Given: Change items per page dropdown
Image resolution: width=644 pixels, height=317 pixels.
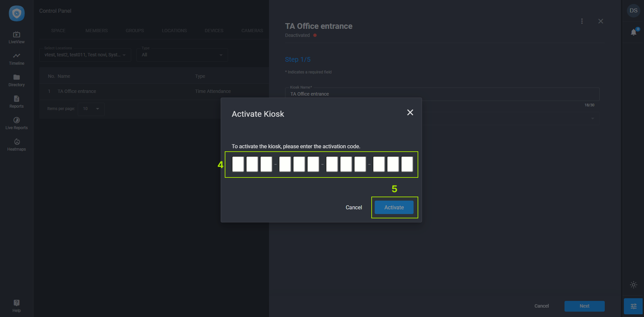Looking at the screenshot, I should (91, 109).
